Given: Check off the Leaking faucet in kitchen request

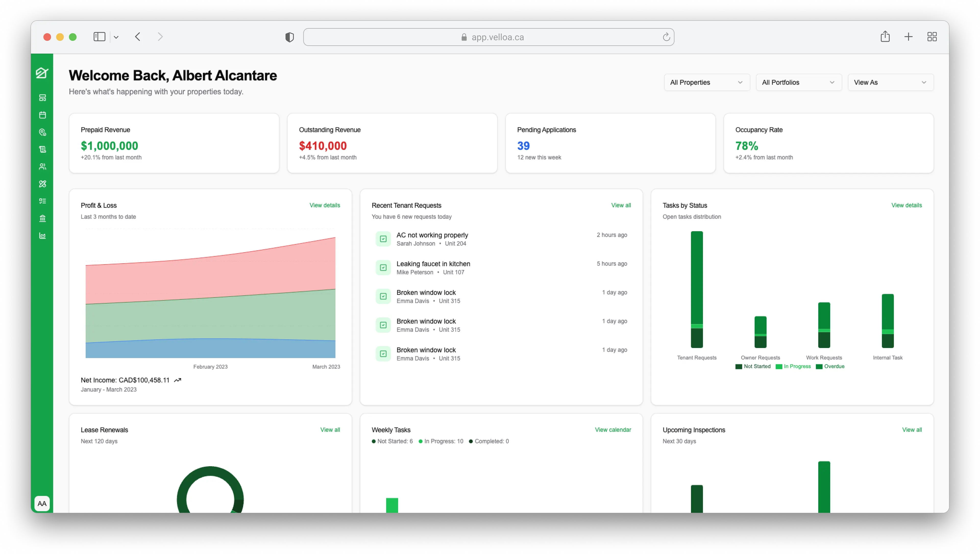Looking at the screenshot, I should [383, 268].
